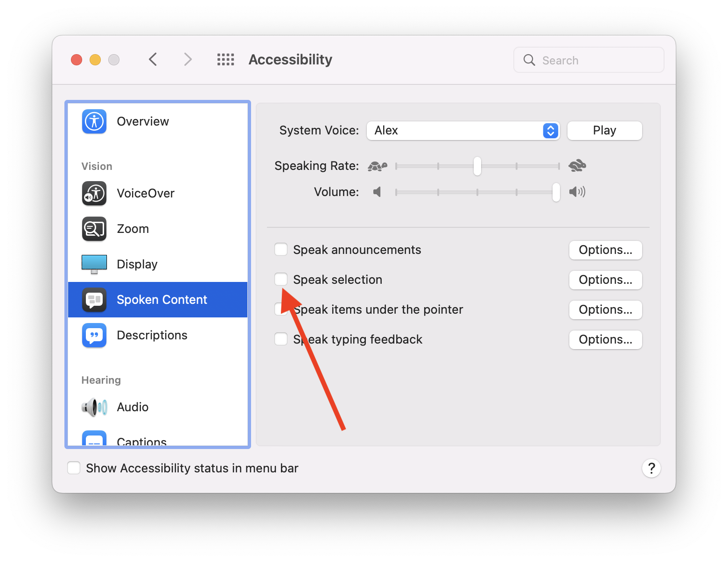Select Audio in the sidebar
The height and width of the screenshot is (562, 728).
[x=158, y=407]
